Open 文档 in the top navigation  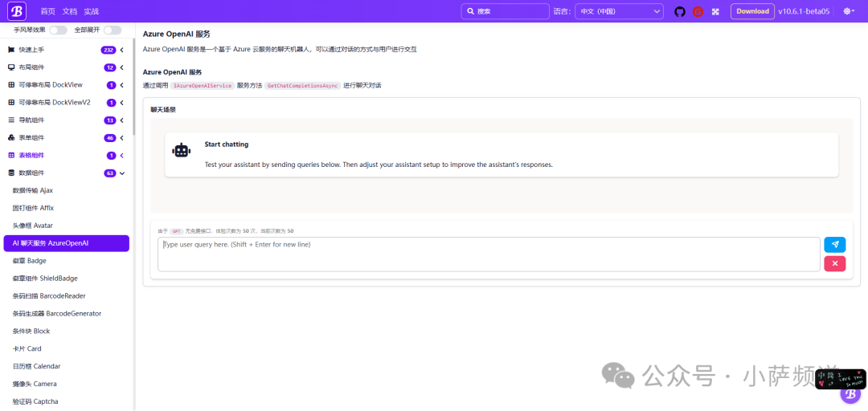(70, 11)
